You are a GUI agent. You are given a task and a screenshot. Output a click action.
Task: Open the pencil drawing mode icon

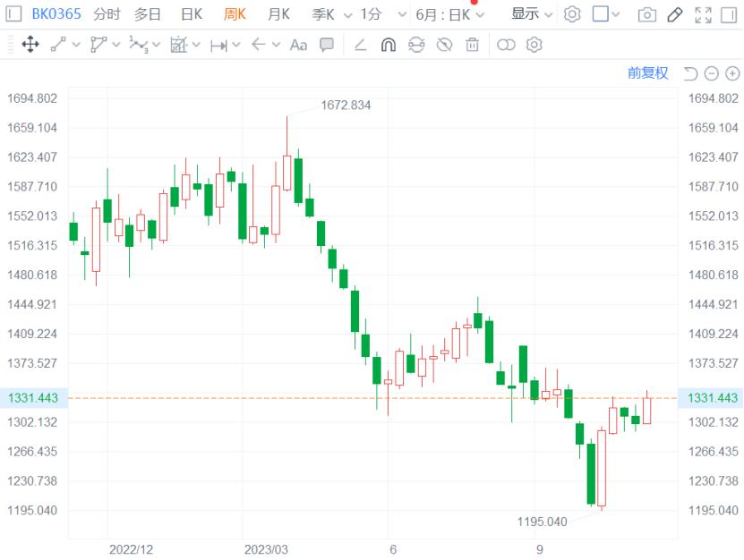coord(675,15)
